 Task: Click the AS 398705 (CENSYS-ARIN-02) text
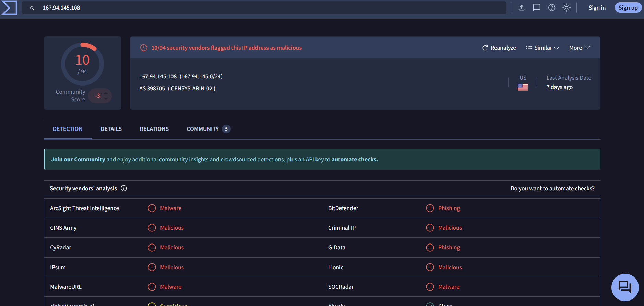[177, 88]
